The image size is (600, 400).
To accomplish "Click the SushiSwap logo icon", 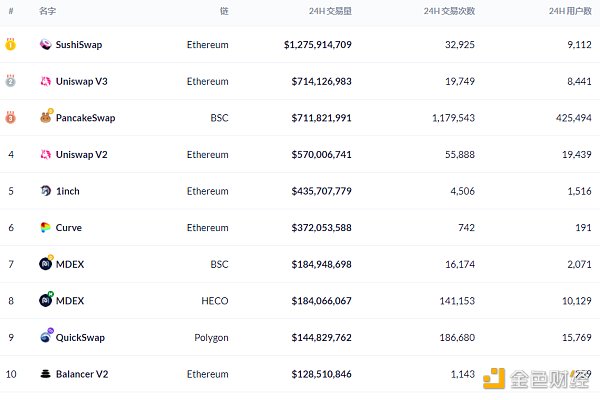I will [x=45, y=45].
